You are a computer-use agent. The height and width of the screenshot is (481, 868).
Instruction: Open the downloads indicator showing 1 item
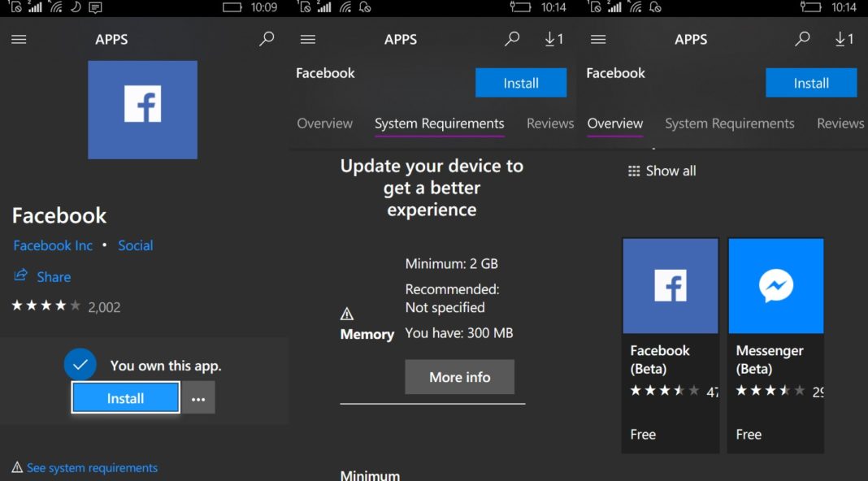click(554, 38)
